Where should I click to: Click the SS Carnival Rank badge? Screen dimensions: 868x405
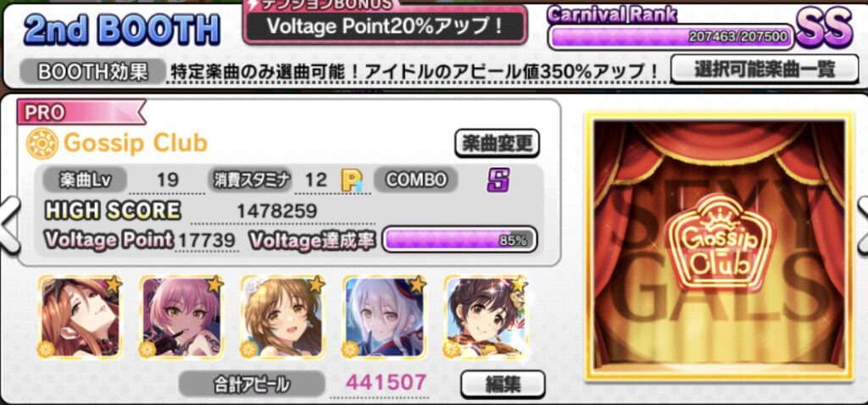[x=824, y=30]
